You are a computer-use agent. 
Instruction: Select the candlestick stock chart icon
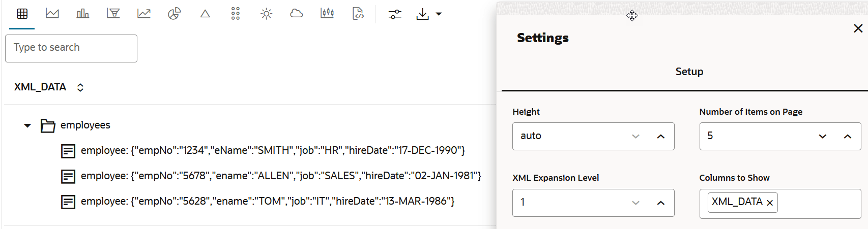(x=327, y=14)
